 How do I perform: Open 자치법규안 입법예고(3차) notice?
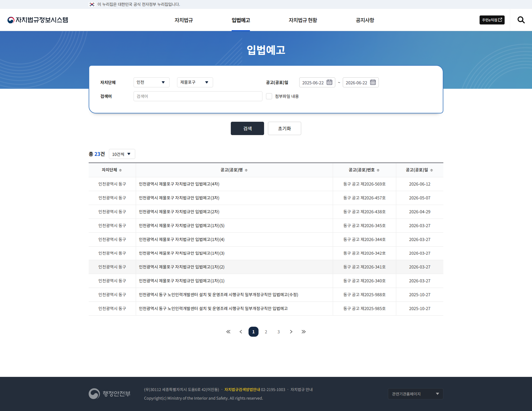(x=179, y=198)
